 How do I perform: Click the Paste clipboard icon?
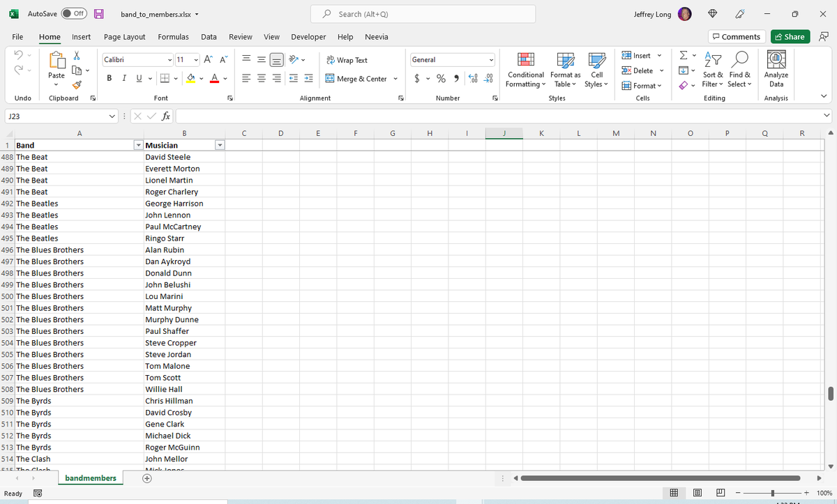(56, 61)
